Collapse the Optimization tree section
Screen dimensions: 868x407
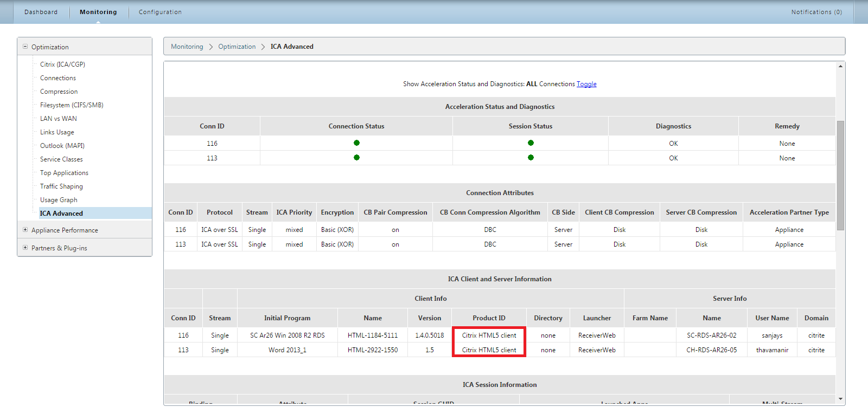click(25, 47)
